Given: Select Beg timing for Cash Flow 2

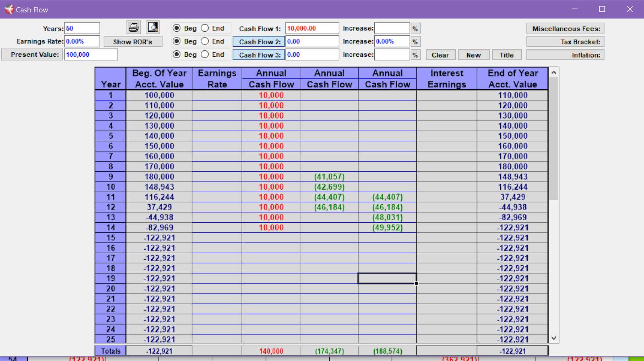Looking at the screenshot, I should 176,41.
